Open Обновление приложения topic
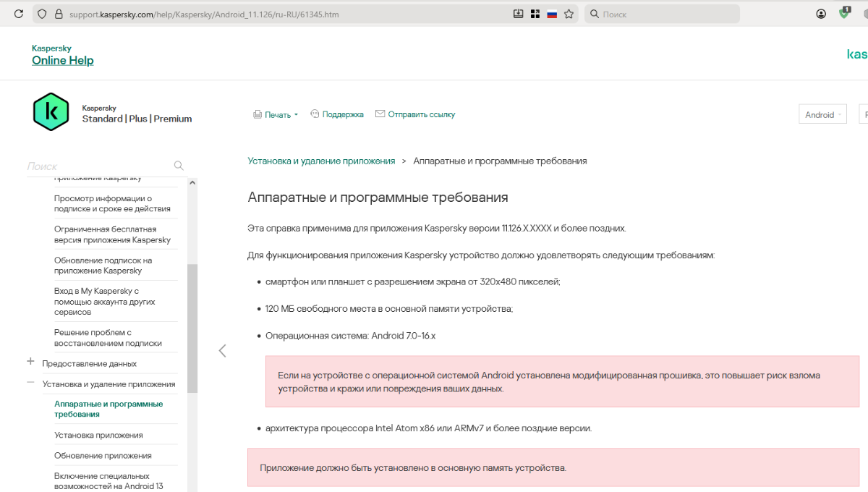This screenshot has width=868, height=492. point(103,456)
